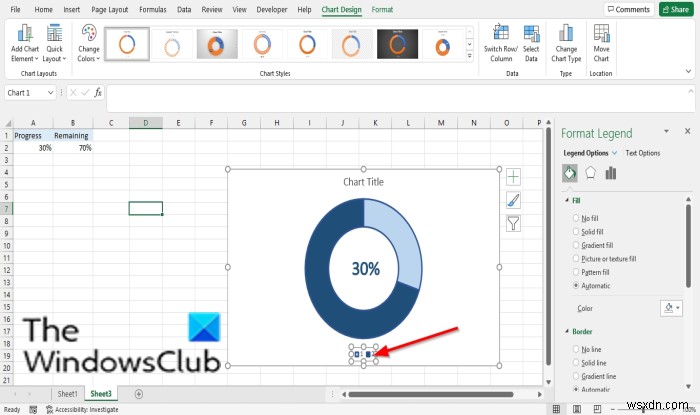The height and width of the screenshot is (415, 700).
Task: Select Gradient line border option
Action: [x=576, y=376]
